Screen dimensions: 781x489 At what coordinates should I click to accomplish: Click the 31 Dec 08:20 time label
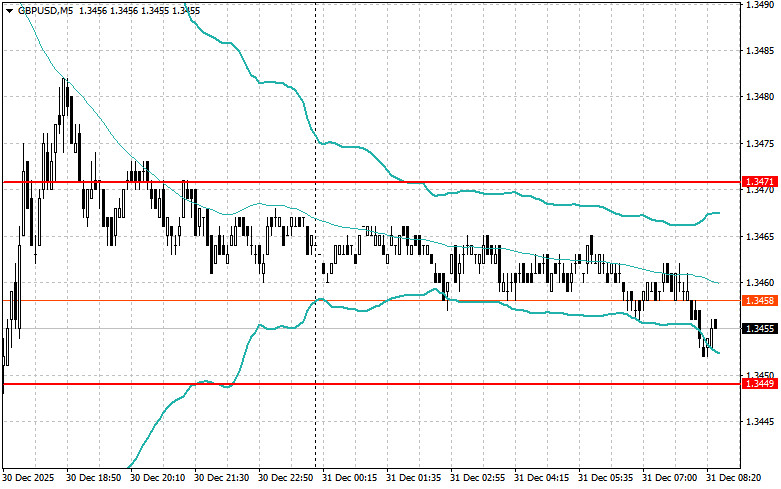(735, 478)
